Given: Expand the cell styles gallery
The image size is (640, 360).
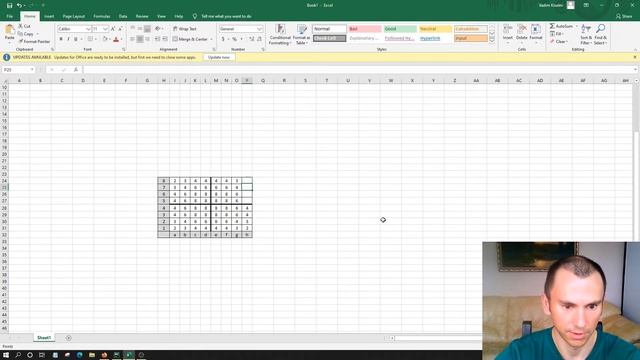Looking at the screenshot, I should tap(492, 41).
